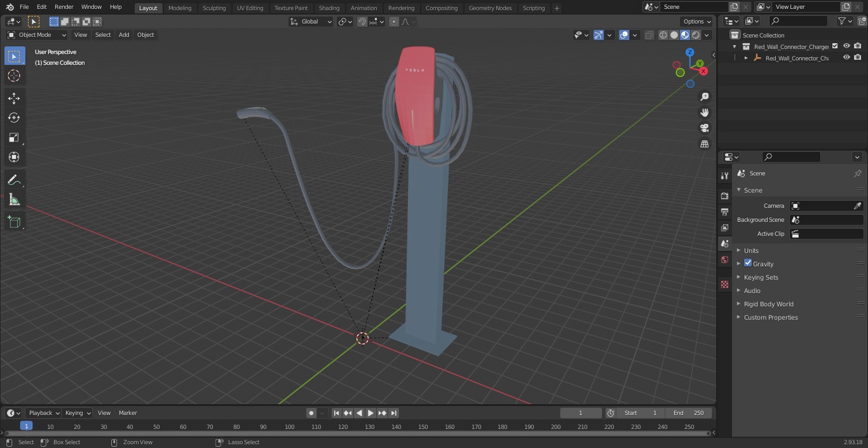Viewport: 868px width, 448px height.
Task: Open the View Layer properties tab
Action: 725,227
